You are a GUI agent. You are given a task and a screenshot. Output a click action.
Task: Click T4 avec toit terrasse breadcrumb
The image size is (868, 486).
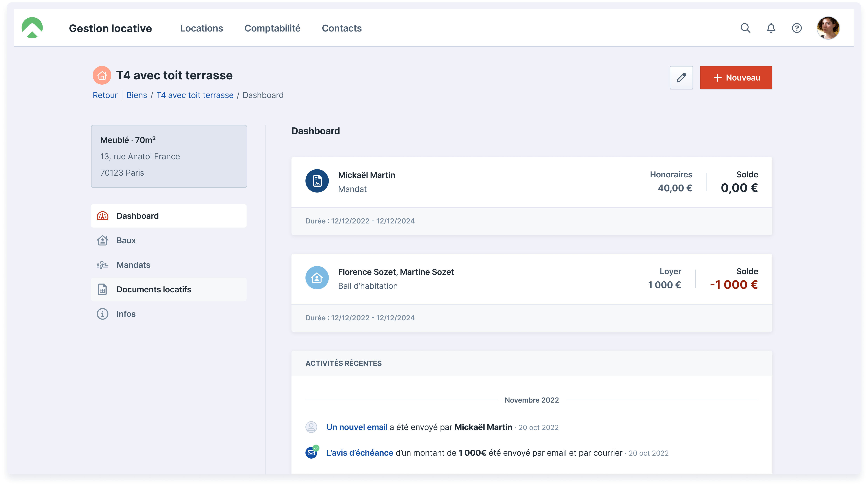(x=195, y=95)
